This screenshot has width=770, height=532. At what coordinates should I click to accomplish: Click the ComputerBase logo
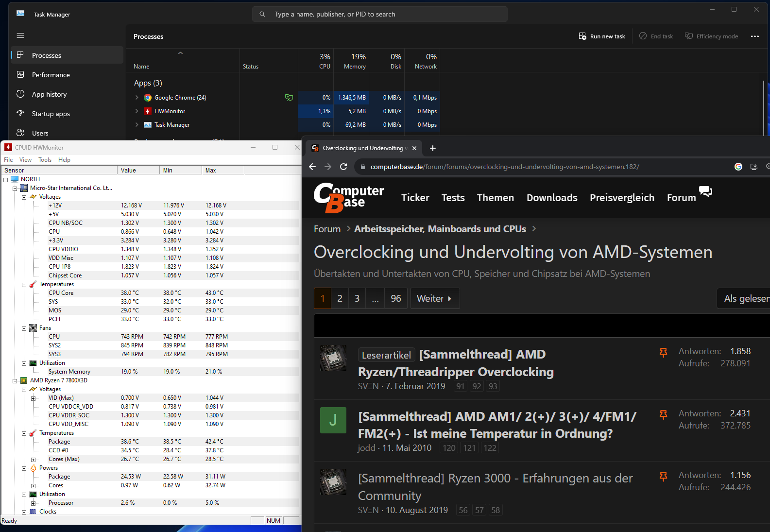click(349, 198)
